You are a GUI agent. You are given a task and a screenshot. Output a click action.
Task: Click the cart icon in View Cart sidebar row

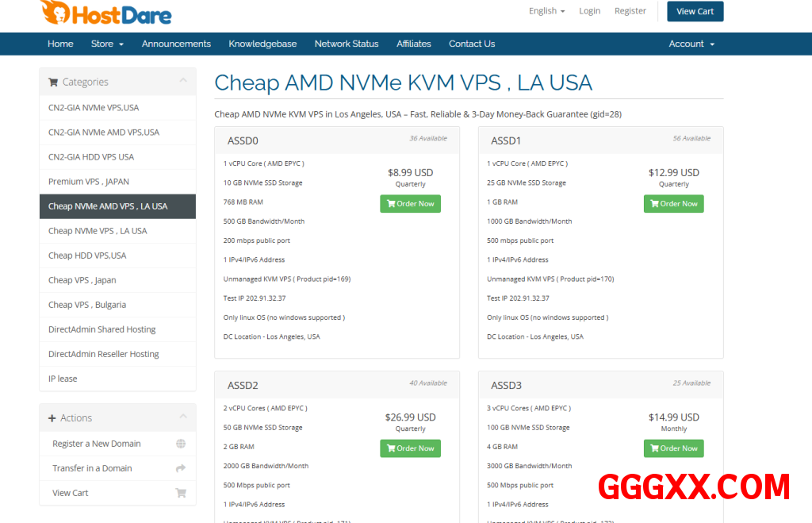(181, 493)
